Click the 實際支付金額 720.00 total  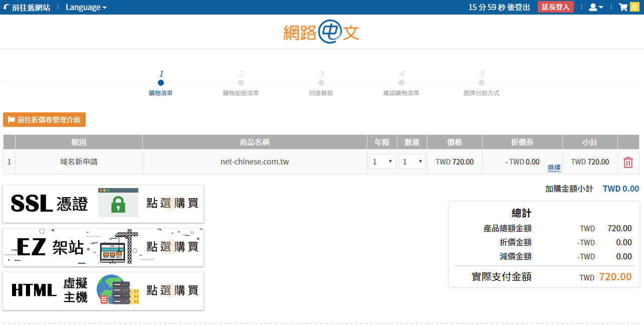[x=615, y=277]
